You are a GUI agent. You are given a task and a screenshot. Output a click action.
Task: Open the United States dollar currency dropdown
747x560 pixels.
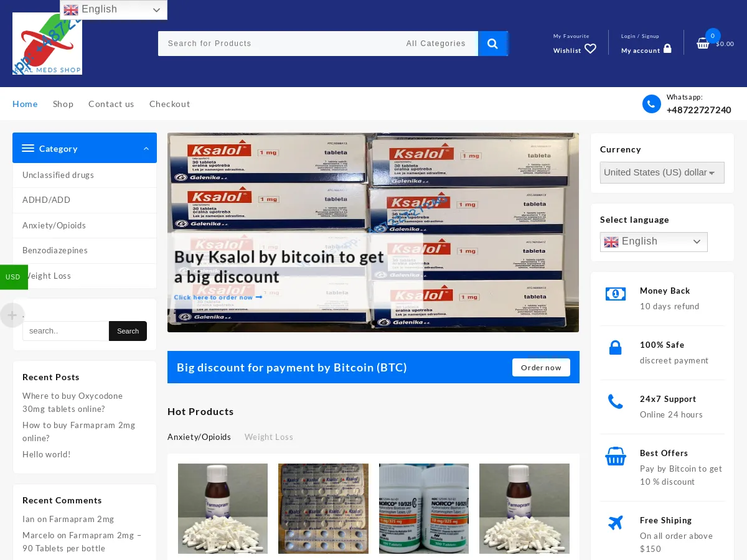[x=662, y=172]
